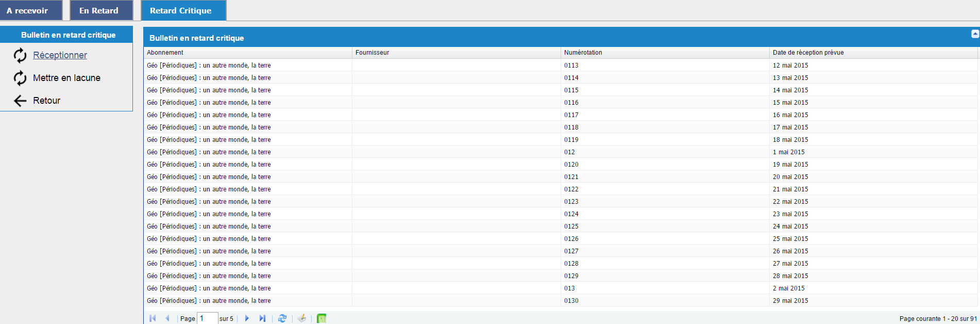Sort by the Numérotation column header
Image resolution: width=980 pixels, height=324 pixels.
tap(665, 53)
